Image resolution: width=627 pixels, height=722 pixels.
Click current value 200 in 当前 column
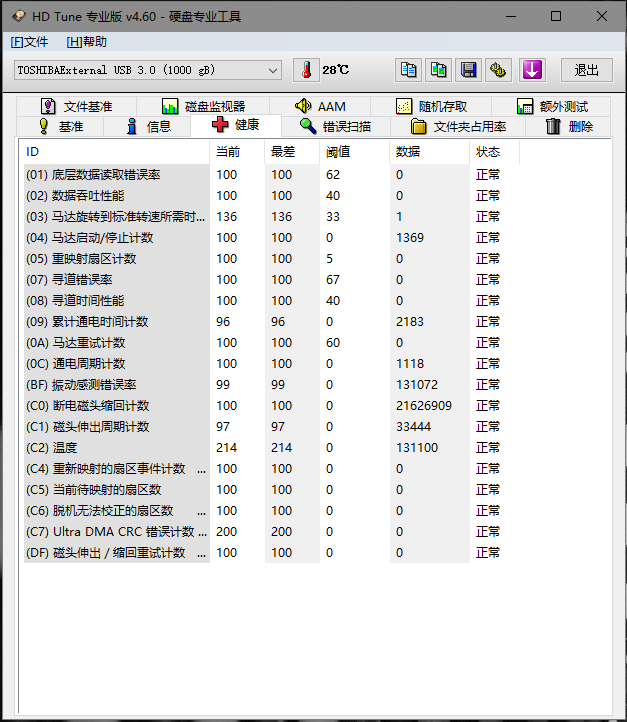(x=226, y=532)
